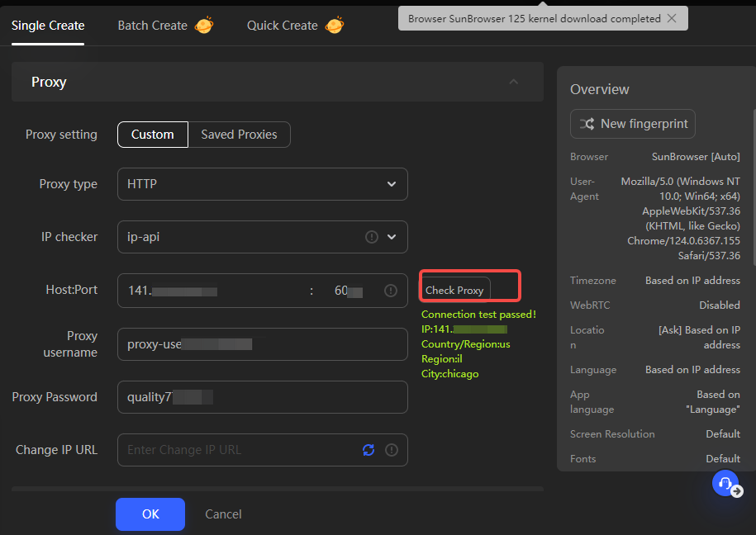The width and height of the screenshot is (756, 535).
Task: Collapse the Proxy section chevron
Action: click(x=514, y=82)
